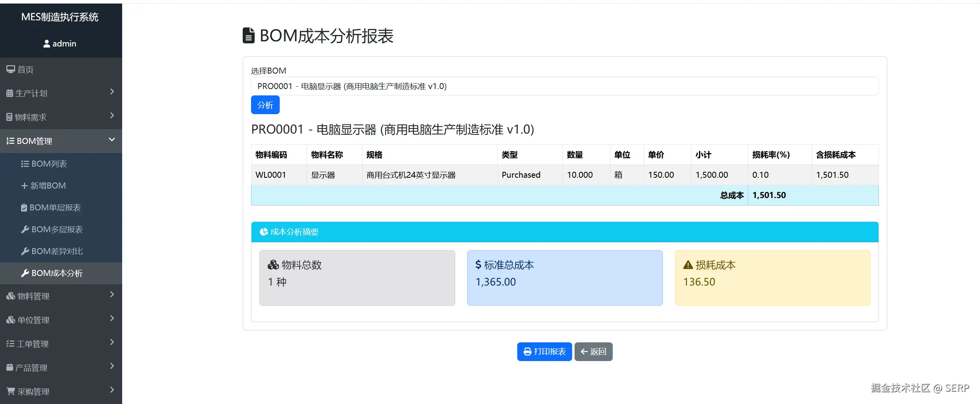Image resolution: width=980 pixels, height=404 pixels.
Task: Open the 工单管理 sidebar menu
Action: [x=61, y=344]
